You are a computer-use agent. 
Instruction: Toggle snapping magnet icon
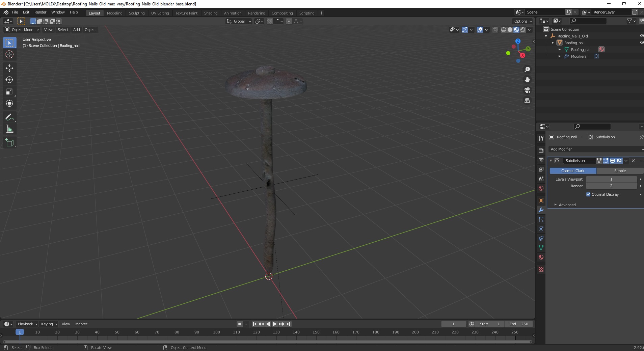click(269, 21)
